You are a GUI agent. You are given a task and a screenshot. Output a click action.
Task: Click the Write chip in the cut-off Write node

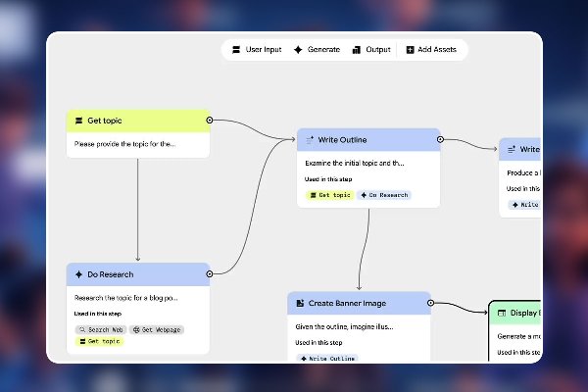525,205
